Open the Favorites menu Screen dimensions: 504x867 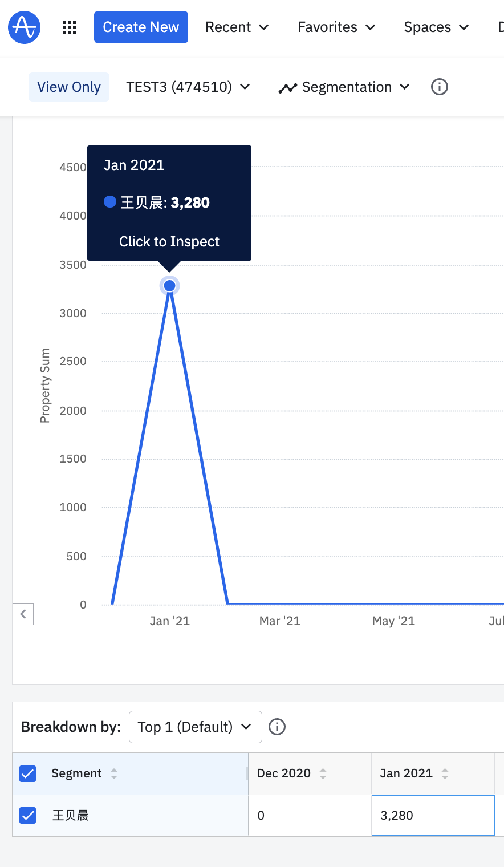point(336,27)
